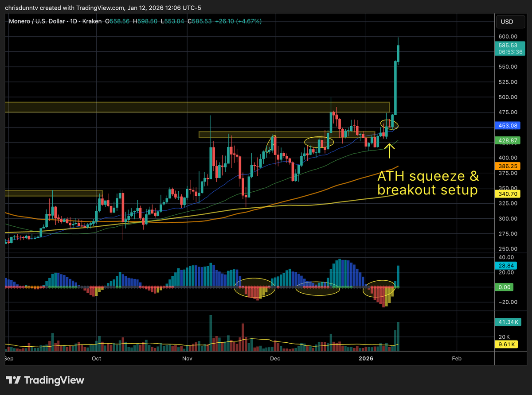
Task: Click the Oct label on time axis
Action: [96, 358]
